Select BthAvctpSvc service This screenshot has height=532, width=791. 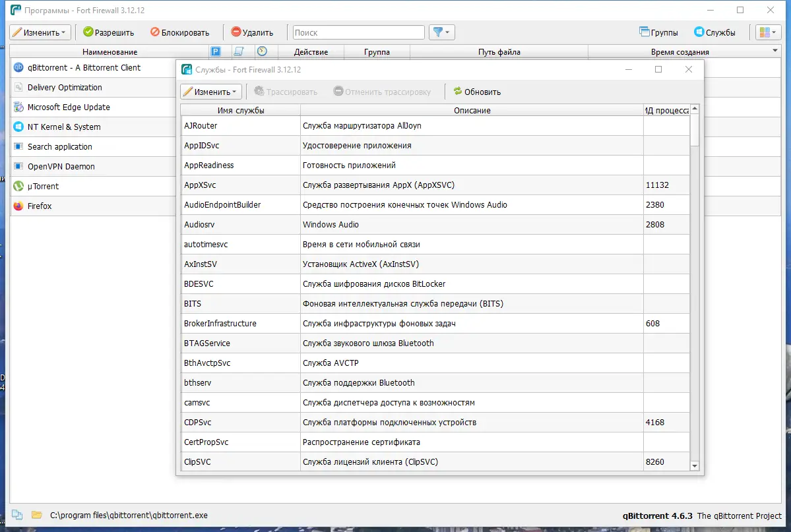click(435, 363)
